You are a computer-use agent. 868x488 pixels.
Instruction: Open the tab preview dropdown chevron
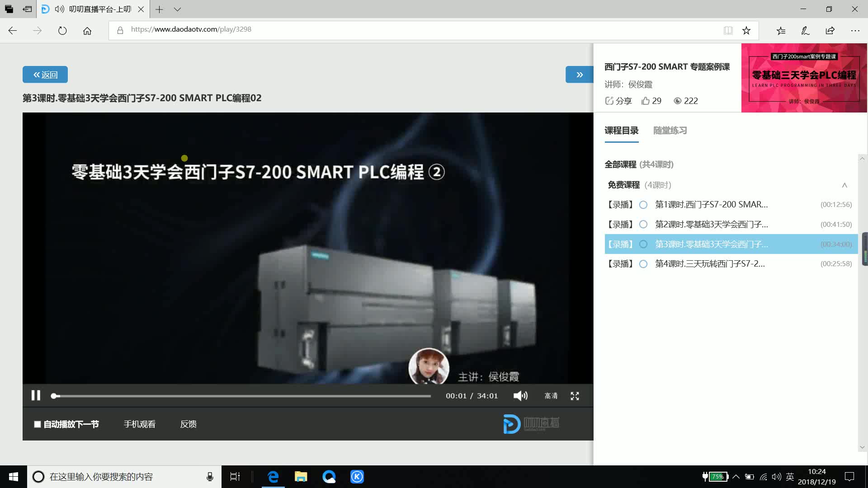tap(177, 9)
